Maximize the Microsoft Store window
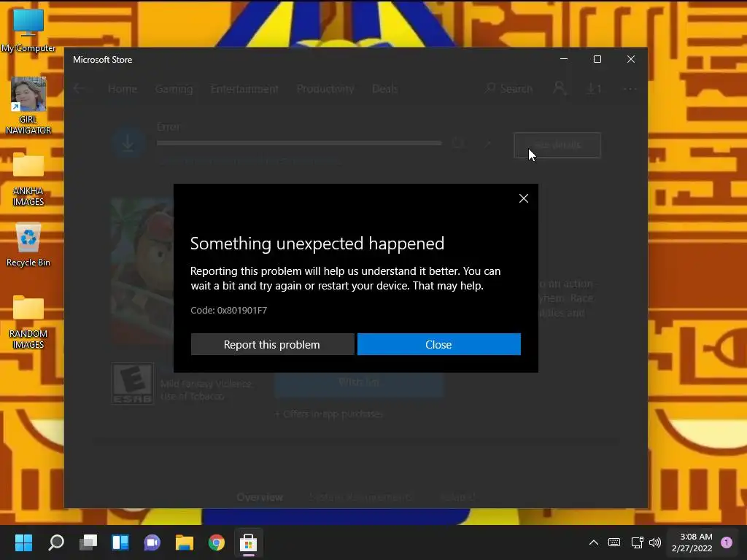This screenshot has height=560, width=747. point(597,59)
